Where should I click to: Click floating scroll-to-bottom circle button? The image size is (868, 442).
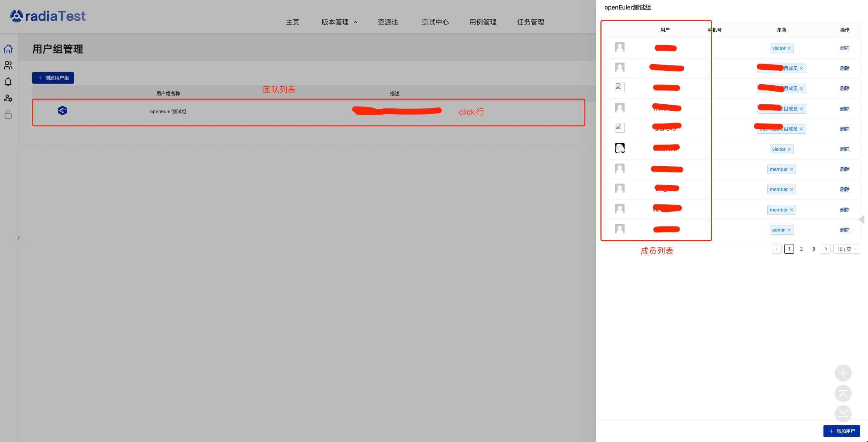click(843, 413)
